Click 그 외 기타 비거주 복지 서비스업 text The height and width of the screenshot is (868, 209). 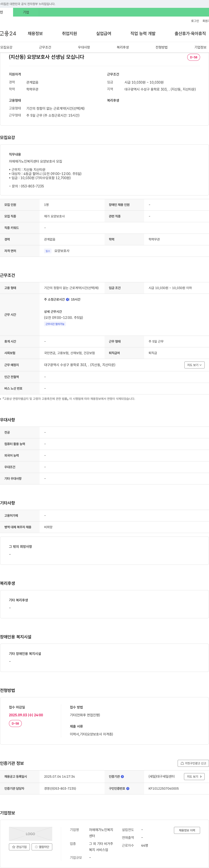coord(101,846)
